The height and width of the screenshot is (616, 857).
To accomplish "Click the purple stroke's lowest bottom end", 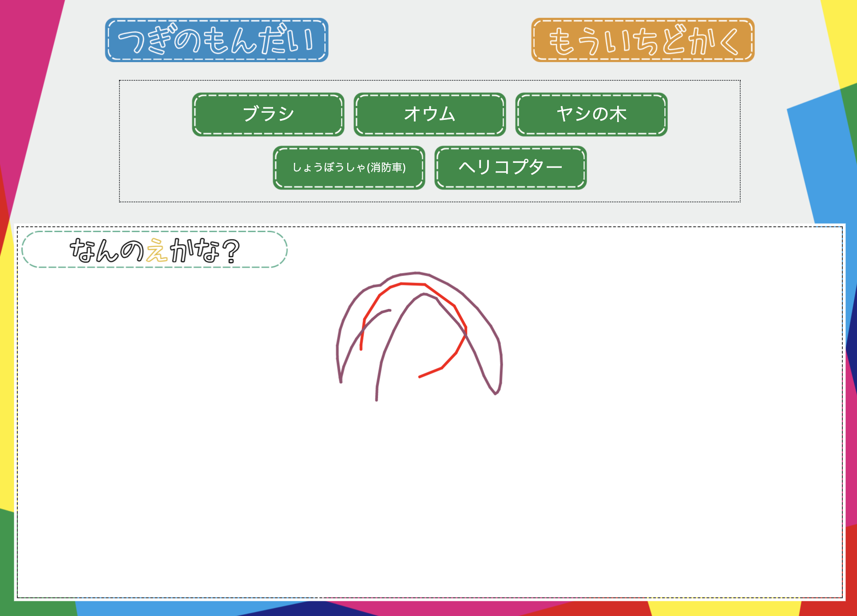I will click(377, 399).
